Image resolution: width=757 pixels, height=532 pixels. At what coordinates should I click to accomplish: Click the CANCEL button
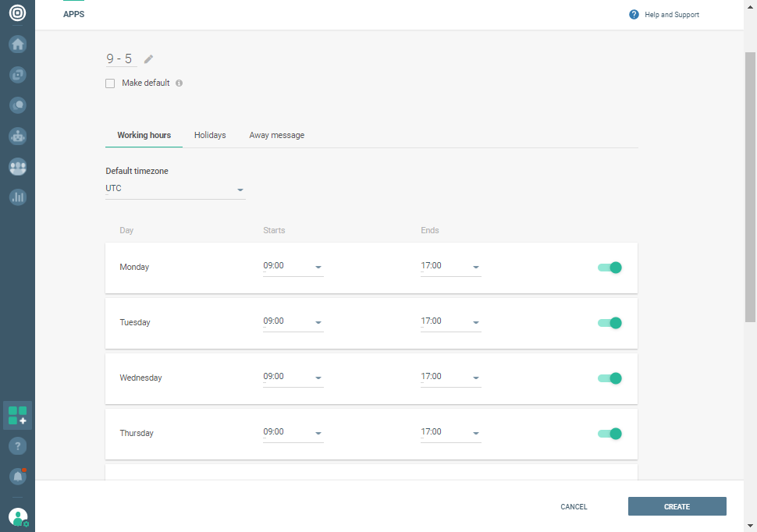574,506
